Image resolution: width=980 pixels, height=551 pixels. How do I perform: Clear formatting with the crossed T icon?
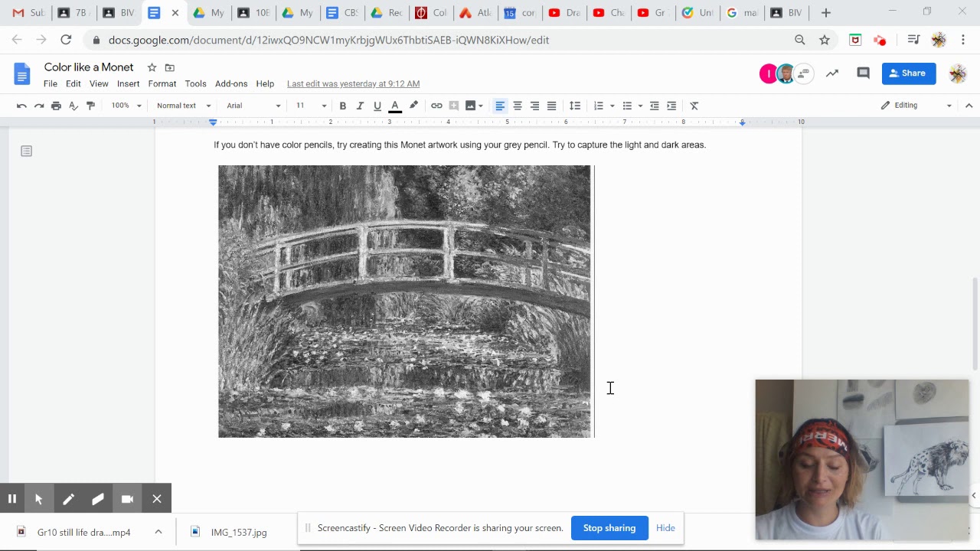pyautogui.click(x=694, y=106)
